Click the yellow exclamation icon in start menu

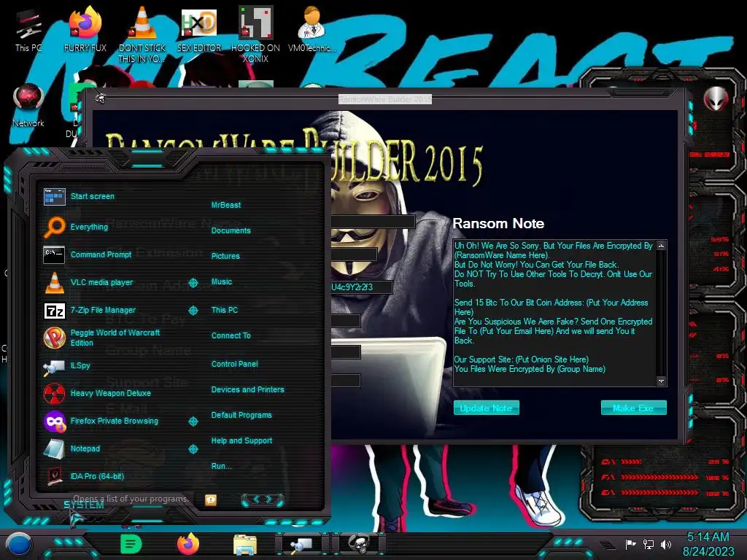211,499
